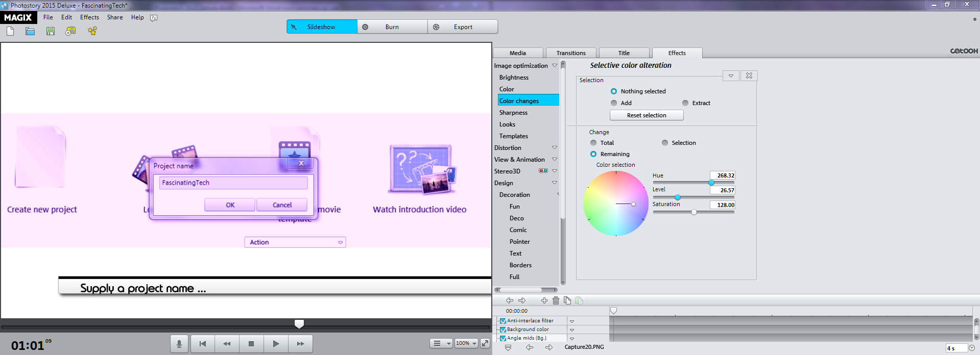The height and width of the screenshot is (355, 980).
Task: Open the Effects menu
Action: click(89, 17)
